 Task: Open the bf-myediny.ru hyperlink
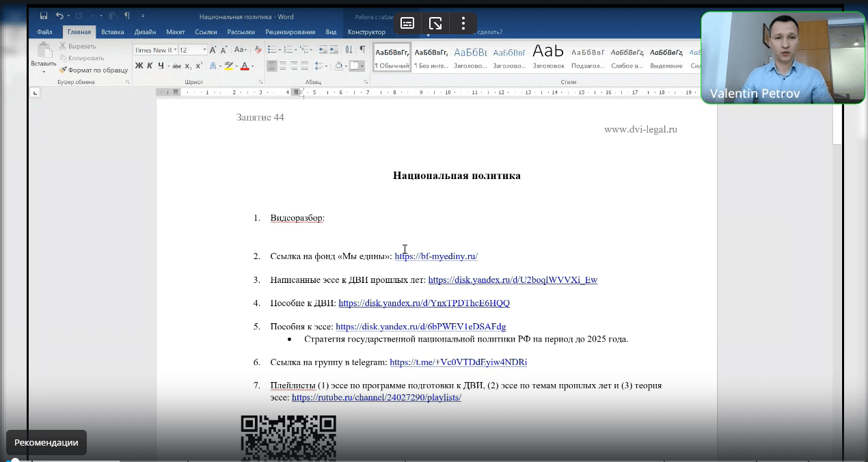pyautogui.click(x=435, y=256)
